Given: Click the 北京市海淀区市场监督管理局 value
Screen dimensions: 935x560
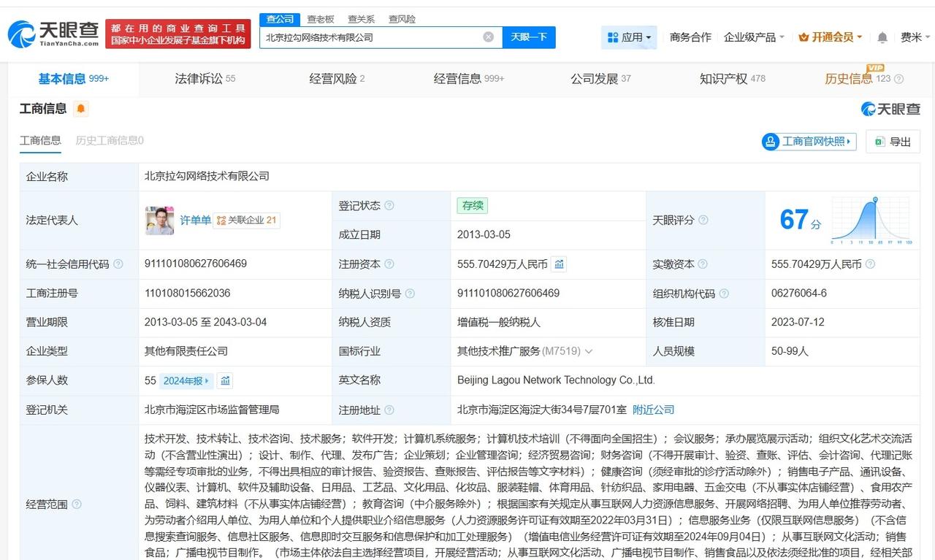Looking at the screenshot, I should [212, 410].
